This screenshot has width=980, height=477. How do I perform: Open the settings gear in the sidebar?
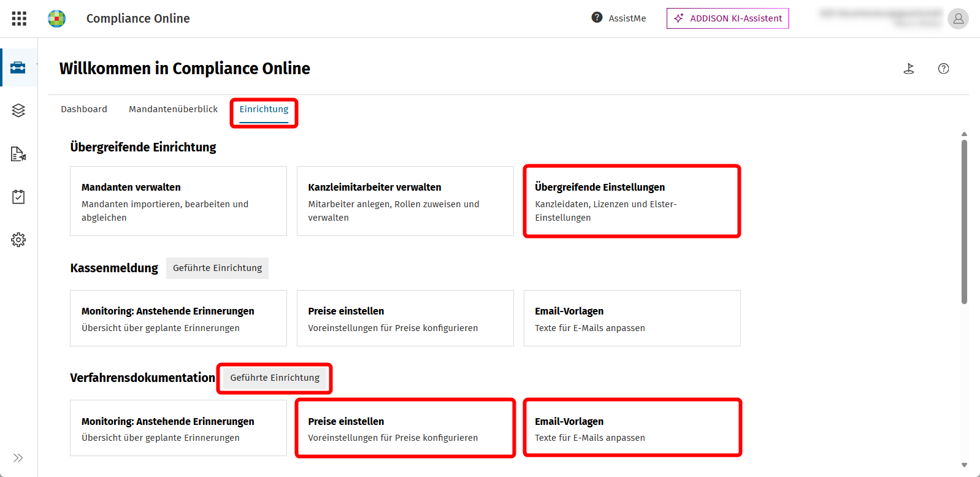click(x=18, y=240)
